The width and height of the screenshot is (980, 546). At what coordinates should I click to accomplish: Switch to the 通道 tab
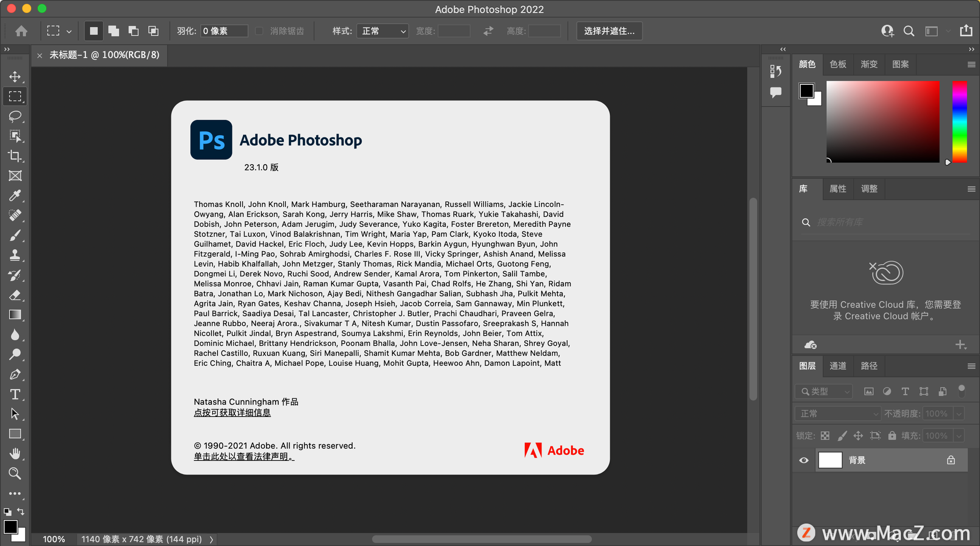(838, 366)
